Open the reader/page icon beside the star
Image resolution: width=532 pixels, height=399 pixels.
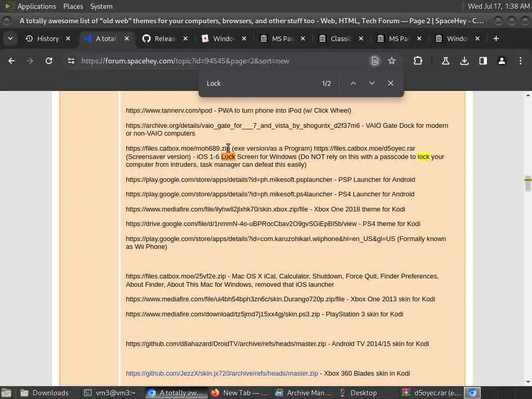(x=375, y=61)
